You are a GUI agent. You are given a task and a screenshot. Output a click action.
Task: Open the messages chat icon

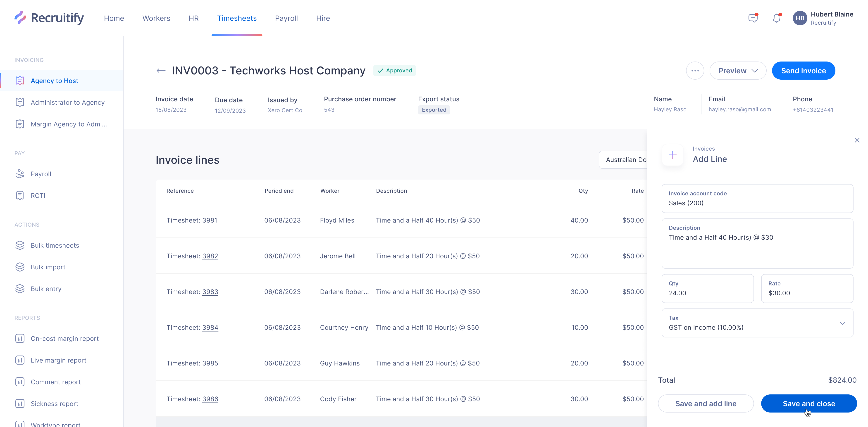click(x=753, y=18)
